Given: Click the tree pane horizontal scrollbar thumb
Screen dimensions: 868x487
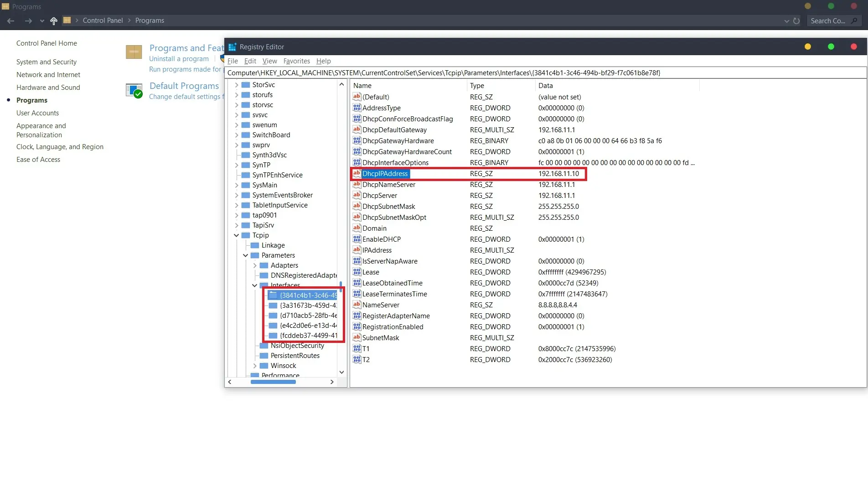Looking at the screenshot, I should pos(273,382).
